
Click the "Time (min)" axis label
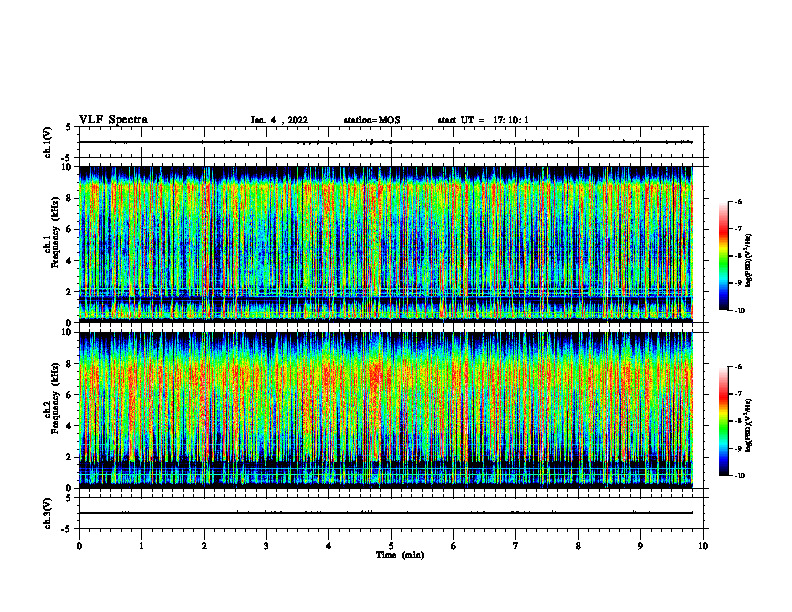[400, 555]
